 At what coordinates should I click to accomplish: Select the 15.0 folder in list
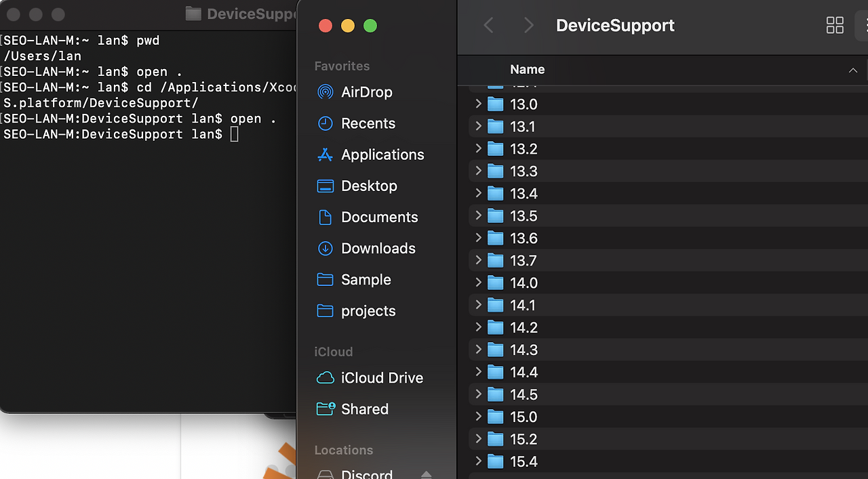pos(668,417)
